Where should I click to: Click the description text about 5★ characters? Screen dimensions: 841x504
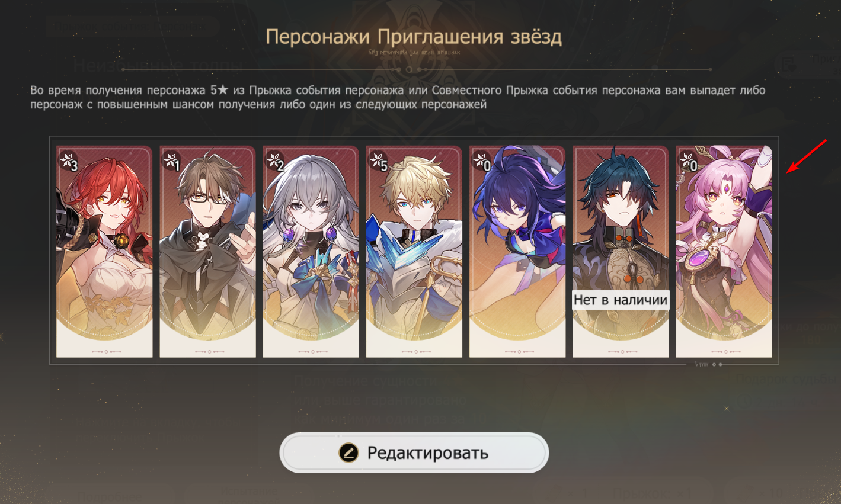coord(398,97)
